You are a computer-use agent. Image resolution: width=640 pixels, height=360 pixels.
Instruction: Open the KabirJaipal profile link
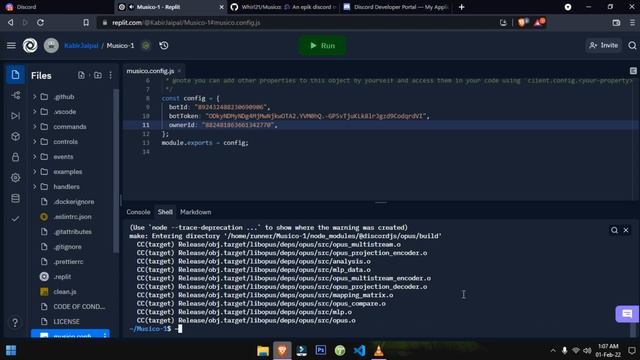tap(81, 45)
